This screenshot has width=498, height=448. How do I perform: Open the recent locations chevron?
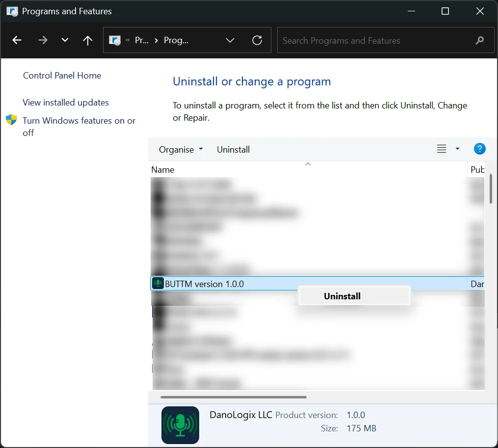click(65, 40)
